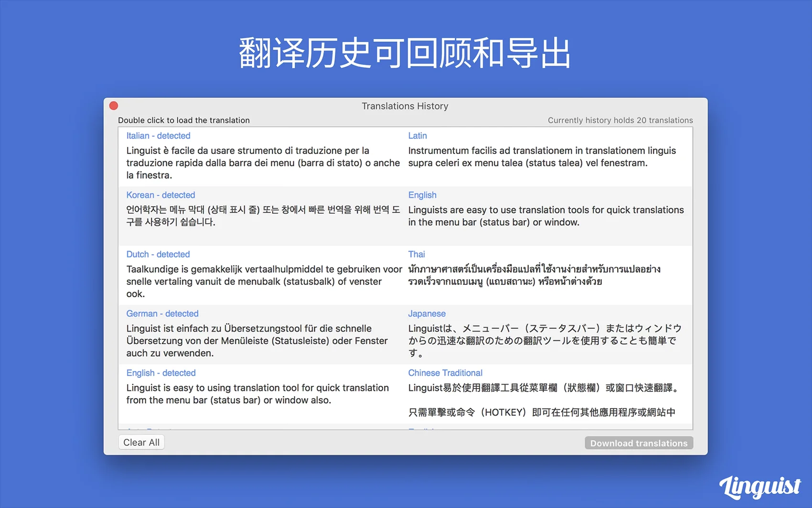Click 'Double click to load the translation' hint
812x508 pixels.
(184, 120)
